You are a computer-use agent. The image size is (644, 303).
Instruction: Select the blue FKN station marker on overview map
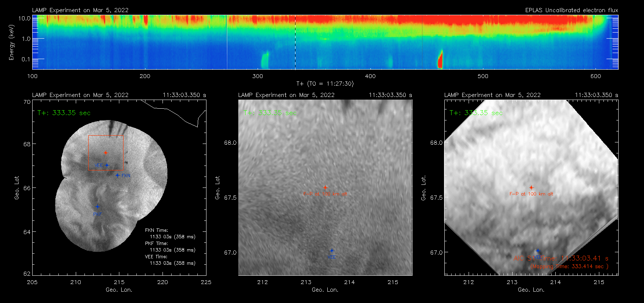117,175
